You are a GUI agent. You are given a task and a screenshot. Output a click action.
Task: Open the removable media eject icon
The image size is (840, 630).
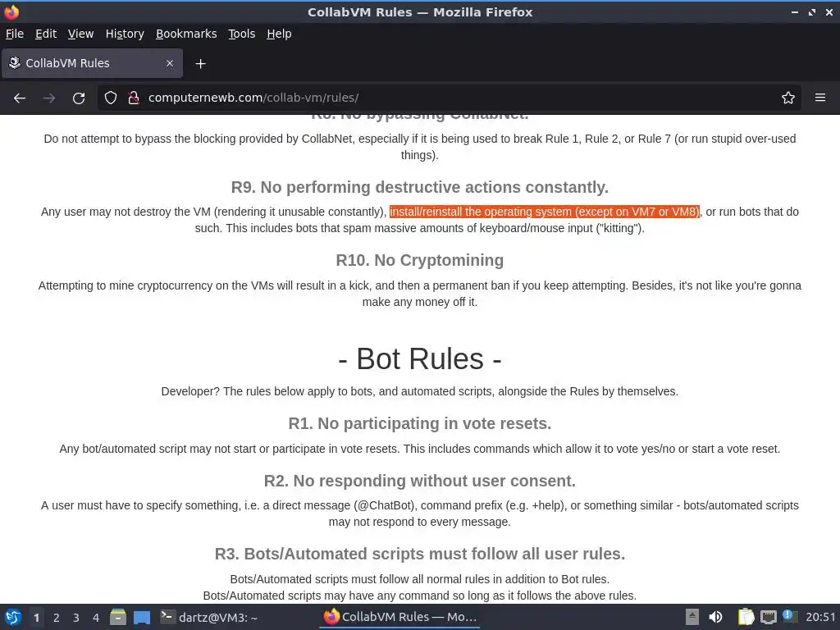pyautogui.click(x=692, y=617)
